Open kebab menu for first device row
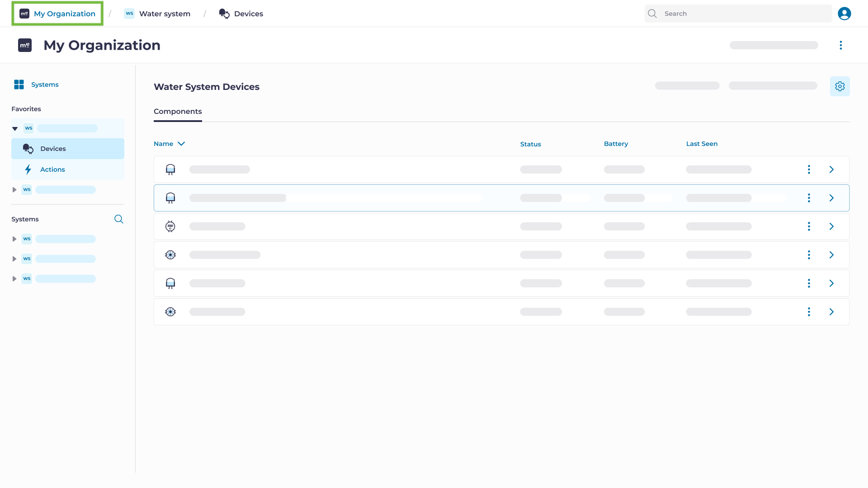868x488 pixels. [809, 169]
